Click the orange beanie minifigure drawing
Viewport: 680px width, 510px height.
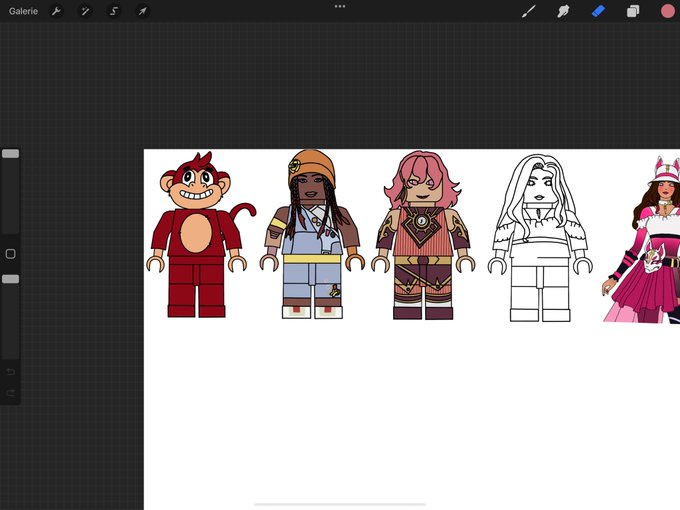pos(312,234)
